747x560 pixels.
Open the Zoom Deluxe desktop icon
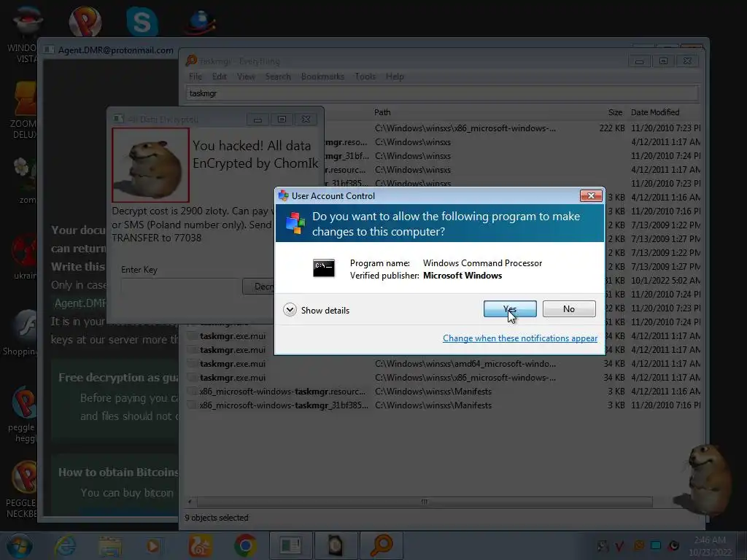(x=24, y=111)
